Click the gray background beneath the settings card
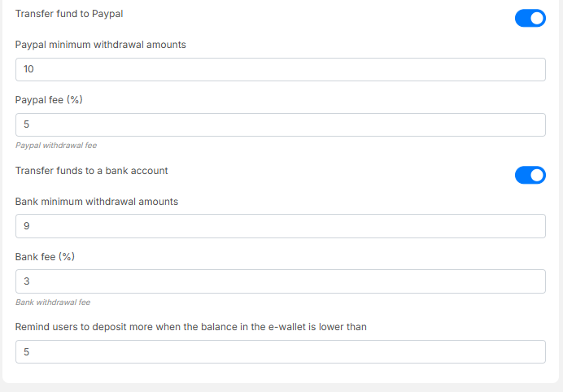 [x=280, y=388]
